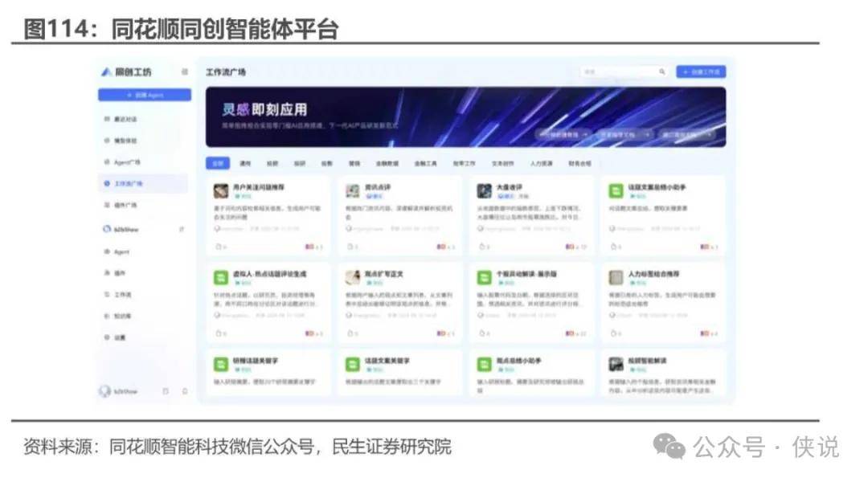Viewport: 868px width, 482px height.
Task: Click the user avatar at the sidebar bottom
Action: tap(104, 391)
